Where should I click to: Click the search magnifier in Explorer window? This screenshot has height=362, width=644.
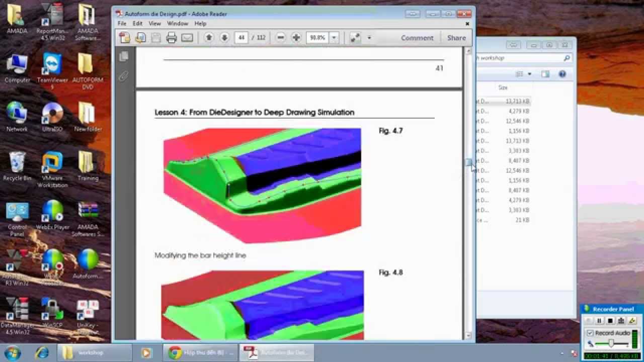coord(567,58)
